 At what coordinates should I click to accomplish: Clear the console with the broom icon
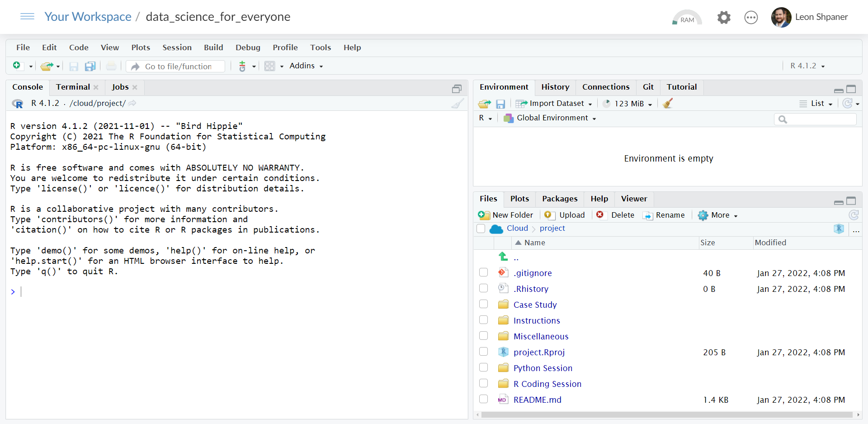[458, 104]
